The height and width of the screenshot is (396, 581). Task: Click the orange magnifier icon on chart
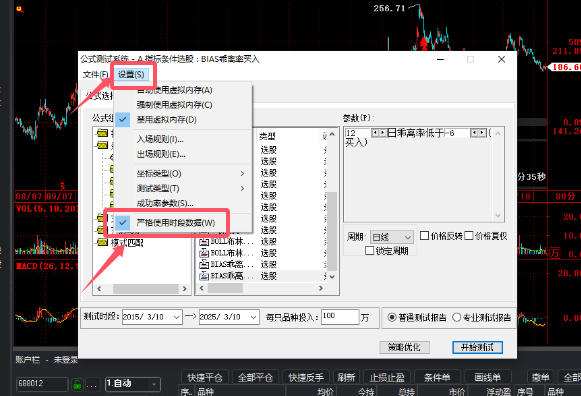click(20, 9)
